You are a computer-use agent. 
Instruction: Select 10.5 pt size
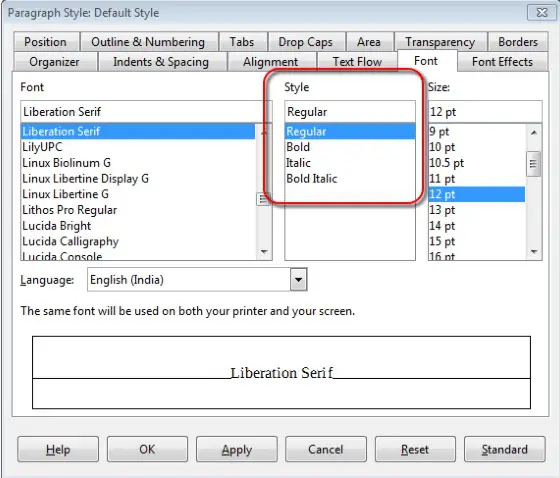coord(477,163)
